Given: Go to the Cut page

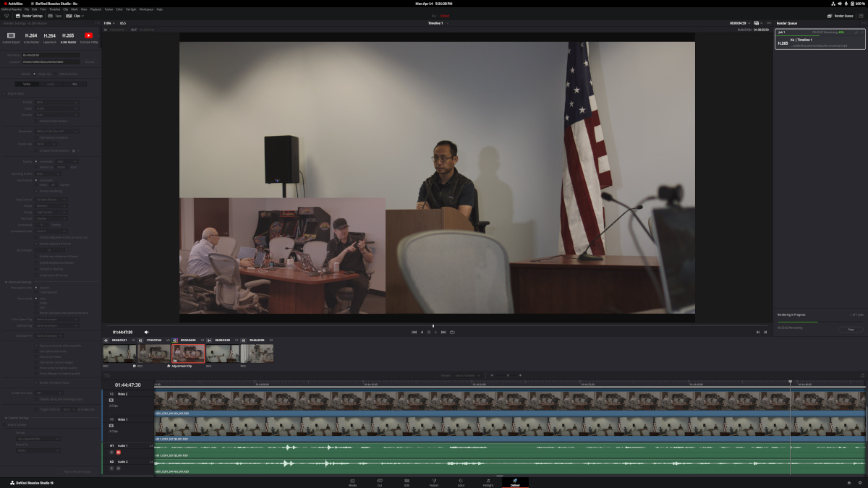Looking at the screenshot, I should (380, 482).
